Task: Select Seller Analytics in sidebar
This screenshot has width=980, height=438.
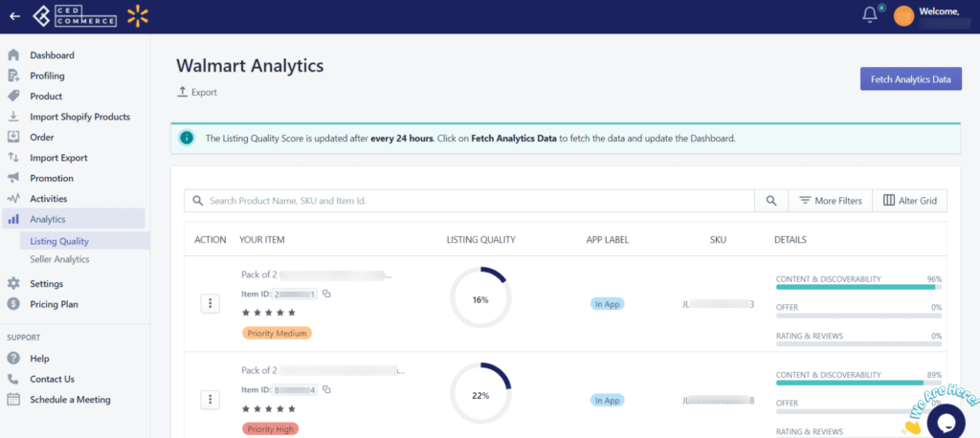Action: click(59, 259)
